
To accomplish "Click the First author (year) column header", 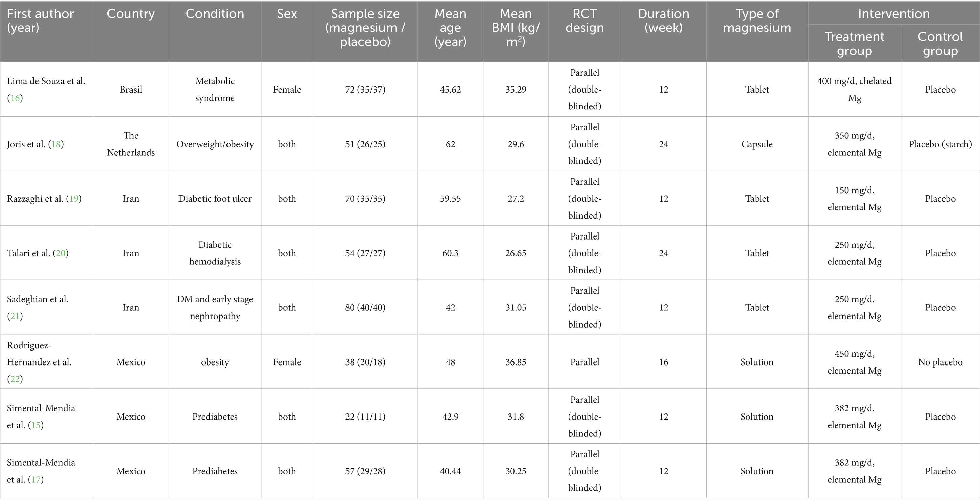I will click(x=40, y=21).
